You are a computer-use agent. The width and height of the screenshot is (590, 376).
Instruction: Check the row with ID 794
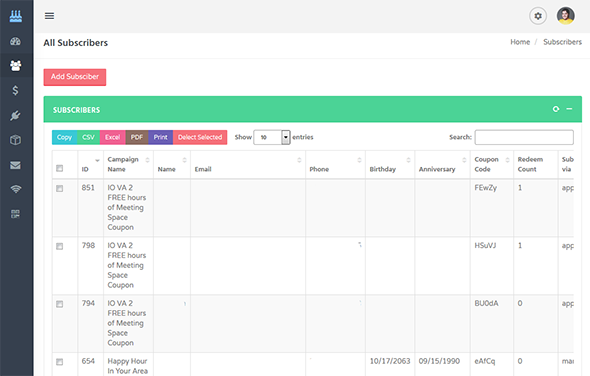pos(59,304)
